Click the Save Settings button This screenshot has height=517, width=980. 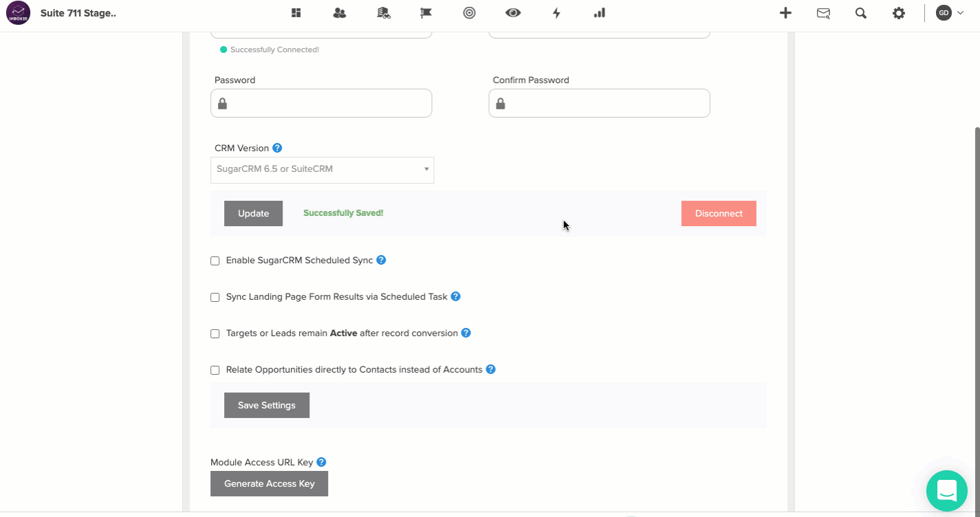click(x=267, y=405)
